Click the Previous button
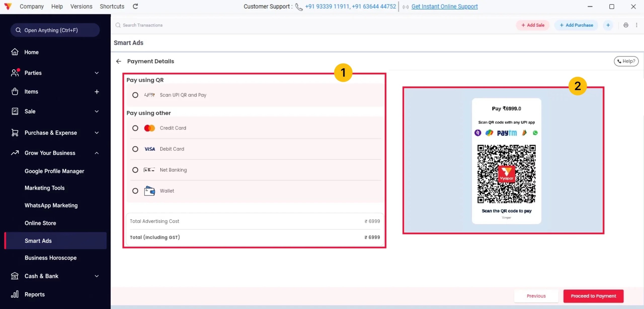Screen dimensions: 644x309 coord(536,296)
